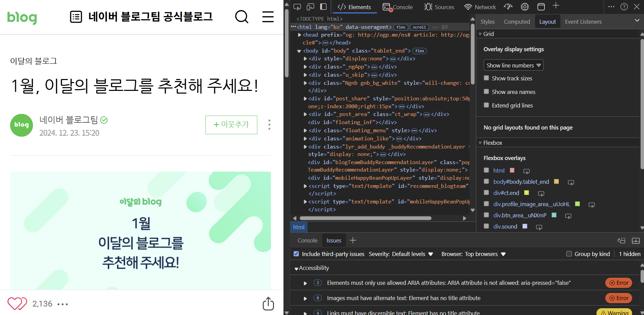Screen dimensions: 644x315
Task: Open the blog category list icon
Action: (76, 17)
